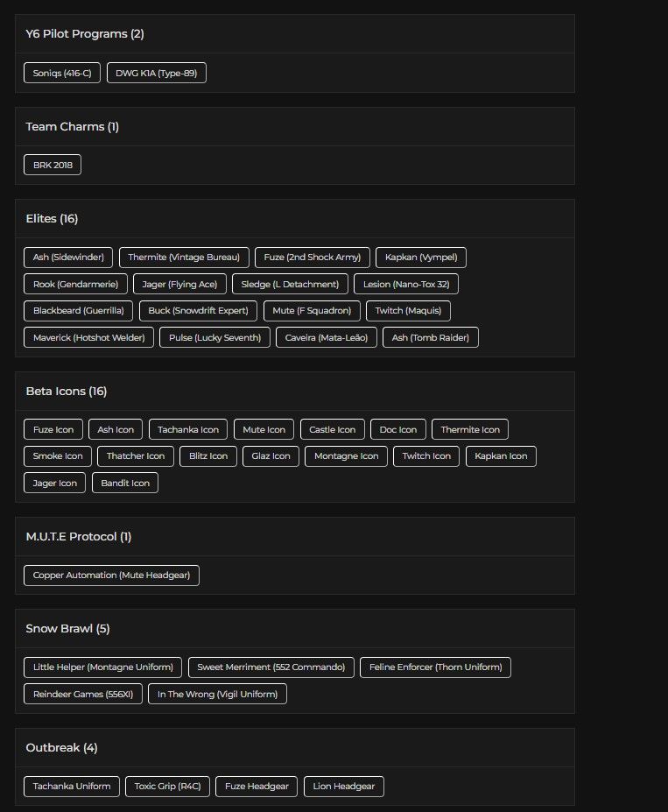Select the Glaz Icon tag

click(x=271, y=456)
